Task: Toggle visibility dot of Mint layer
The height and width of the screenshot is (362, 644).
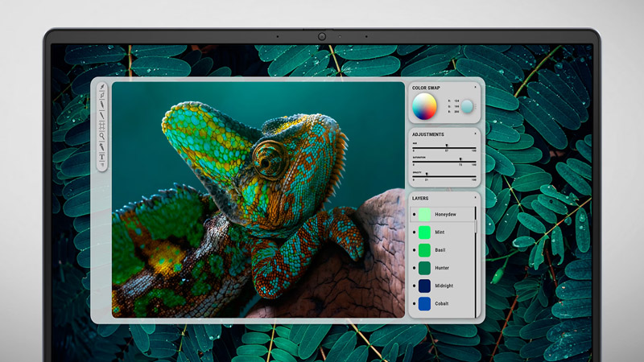Action: click(414, 232)
